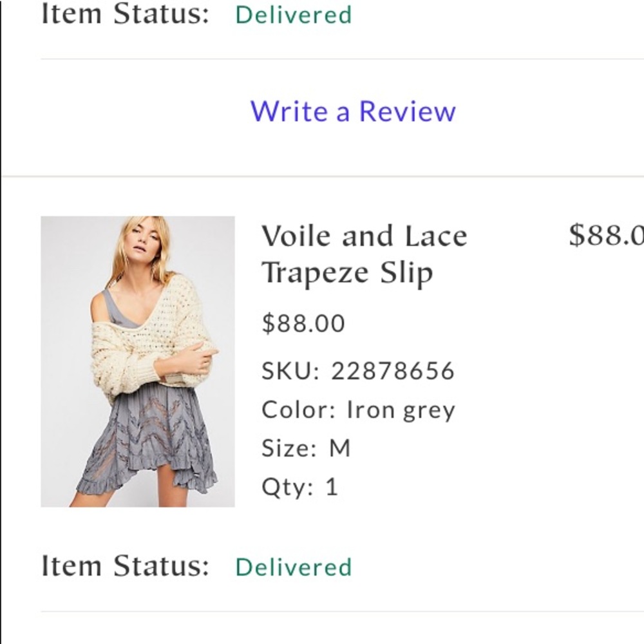Screen dimensions: 644x644
Task: Click the Size M label
Action: 306,448
